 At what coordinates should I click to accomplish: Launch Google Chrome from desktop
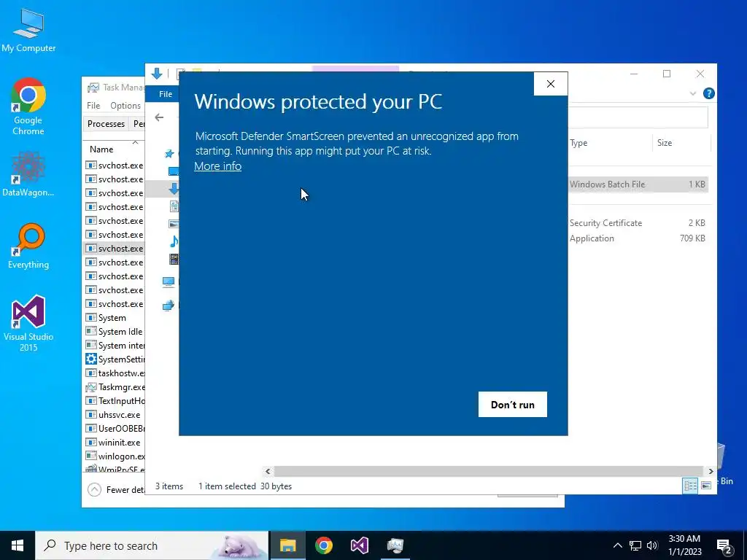click(28, 106)
